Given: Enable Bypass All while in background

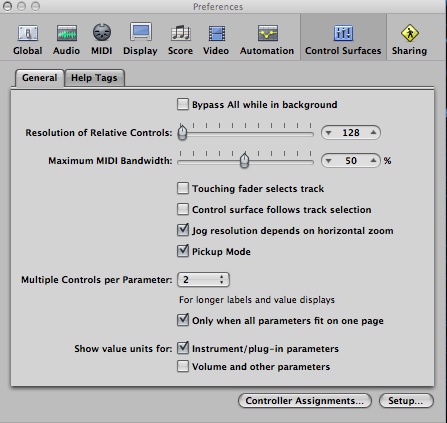Looking at the screenshot, I should coord(183,104).
